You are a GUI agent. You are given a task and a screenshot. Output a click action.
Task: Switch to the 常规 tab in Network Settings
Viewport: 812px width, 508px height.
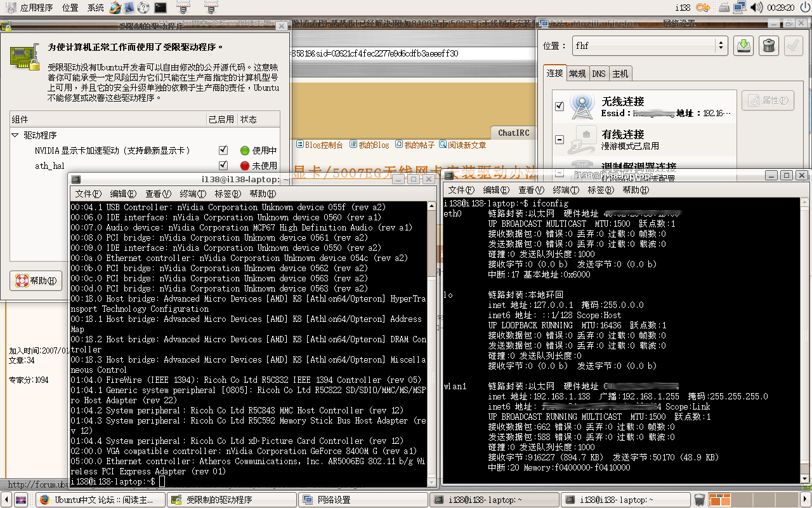(x=577, y=74)
